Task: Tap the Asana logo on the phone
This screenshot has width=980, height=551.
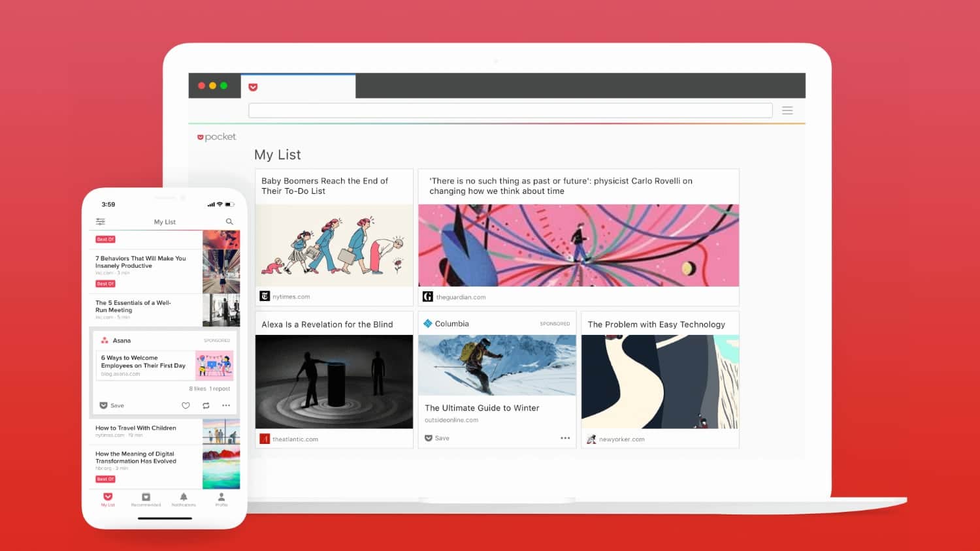Action: coord(105,340)
